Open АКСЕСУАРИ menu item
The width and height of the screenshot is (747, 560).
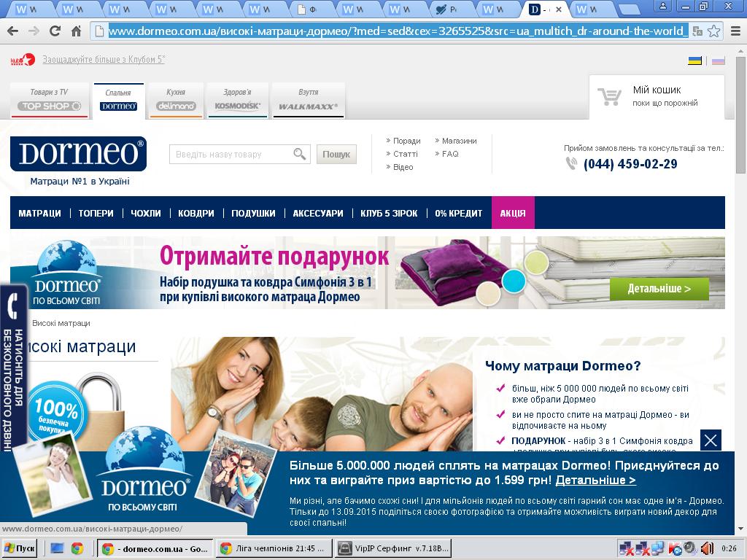point(318,214)
